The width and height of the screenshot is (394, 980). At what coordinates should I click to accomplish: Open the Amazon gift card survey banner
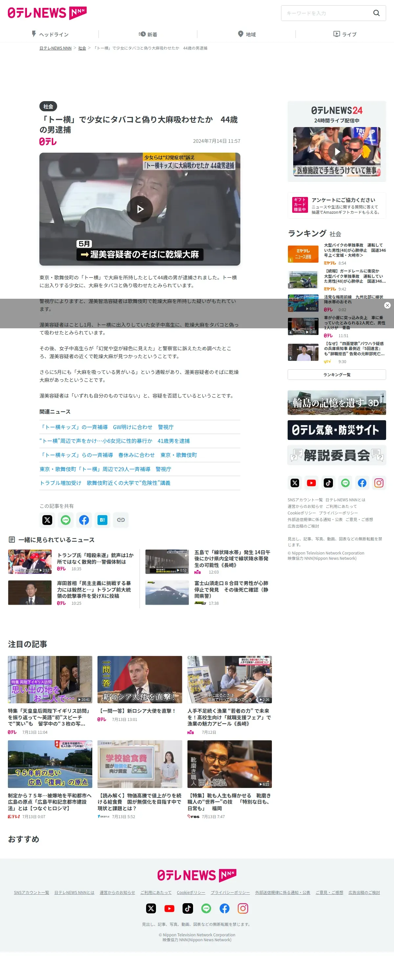pyautogui.click(x=337, y=206)
